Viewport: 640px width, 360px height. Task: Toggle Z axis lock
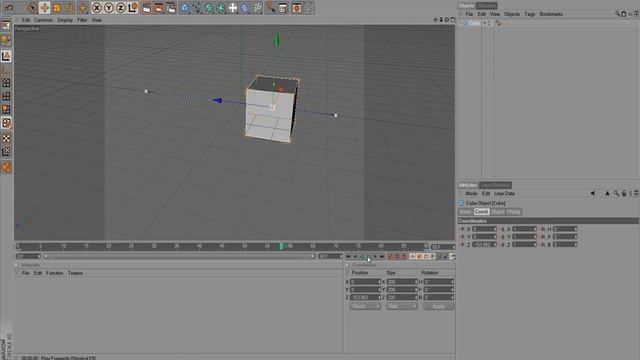pyautogui.click(x=120, y=8)
